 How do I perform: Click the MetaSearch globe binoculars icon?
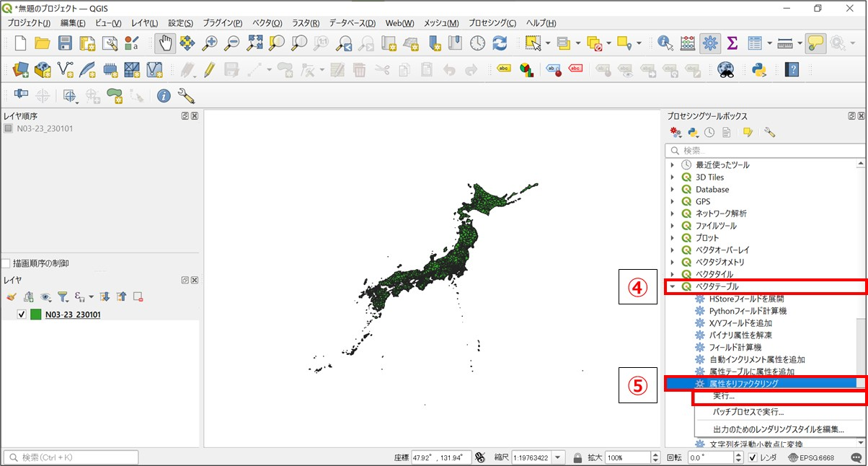(726, 70)
